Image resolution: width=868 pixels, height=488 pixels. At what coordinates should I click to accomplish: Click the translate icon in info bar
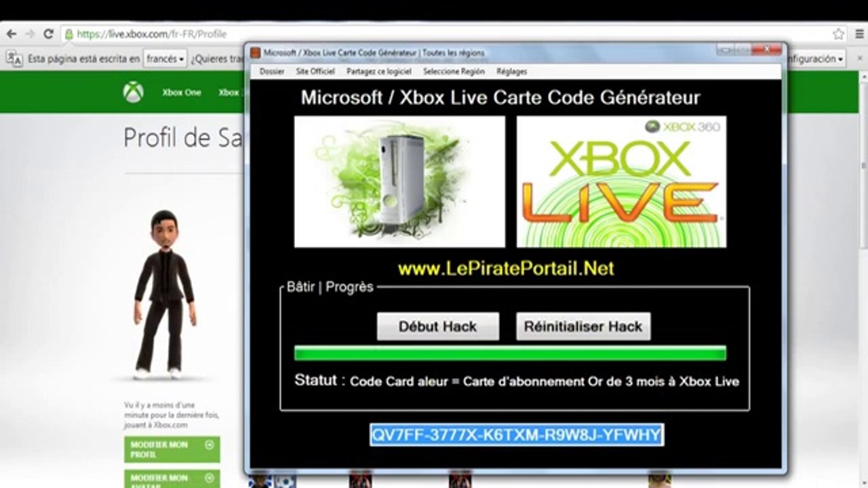point(14,59)
